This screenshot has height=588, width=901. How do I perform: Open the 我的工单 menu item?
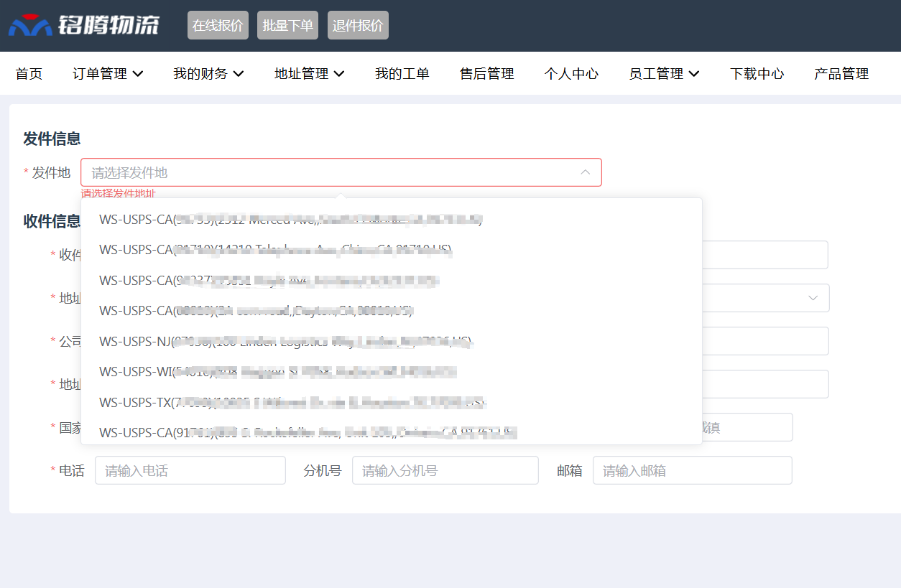pos(402,73)
